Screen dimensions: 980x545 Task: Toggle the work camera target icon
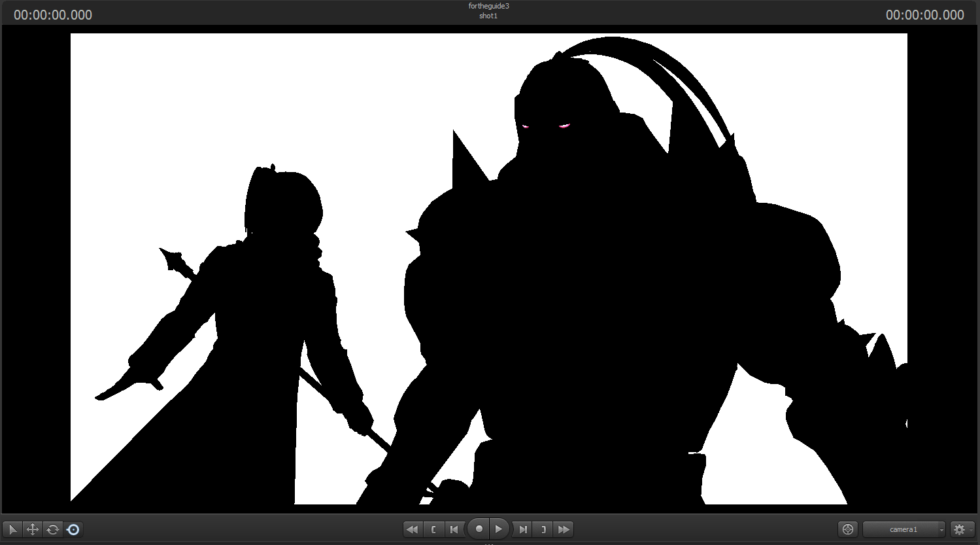click(x=848, y=529)
